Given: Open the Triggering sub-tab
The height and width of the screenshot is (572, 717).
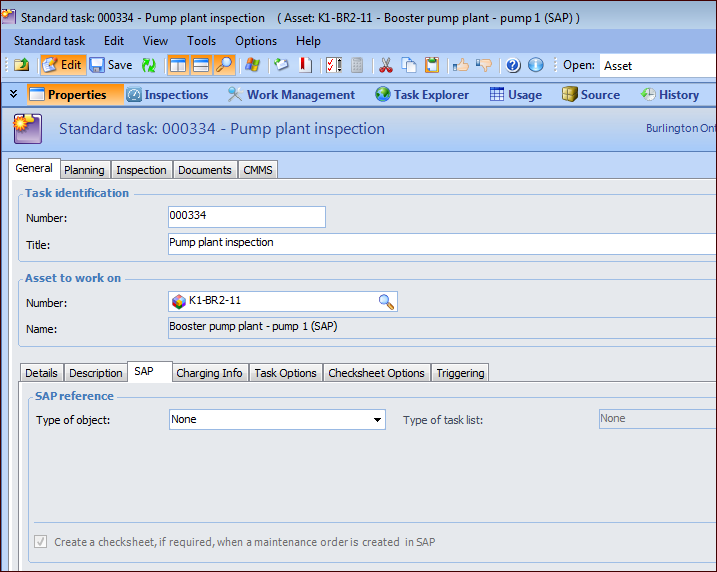Looking at the screenshot, I should click(x=460, y=373).
